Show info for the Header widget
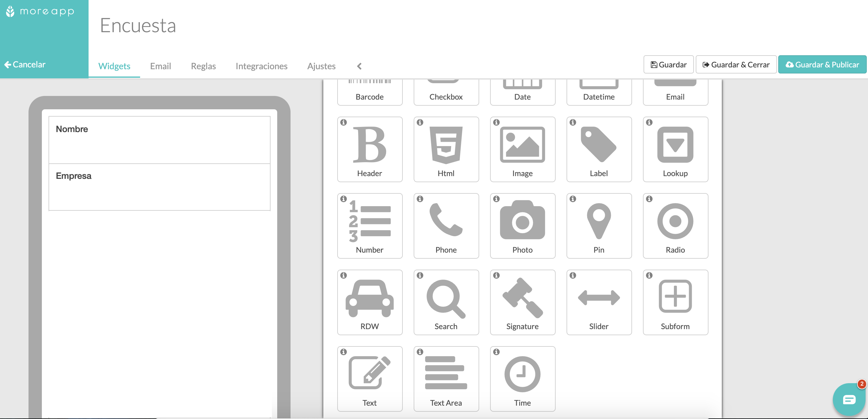The width and height of the screenshot is (868, 419). [343, 122]
